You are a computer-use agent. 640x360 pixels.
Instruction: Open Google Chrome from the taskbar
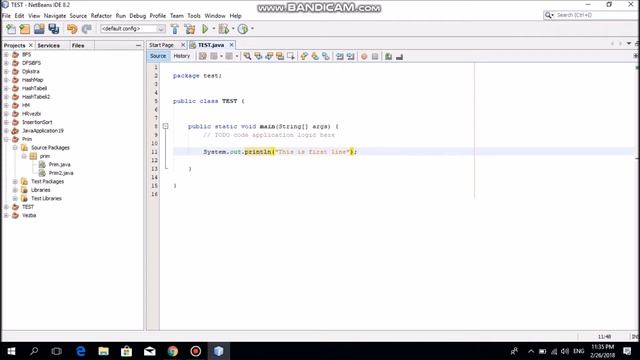173,351
